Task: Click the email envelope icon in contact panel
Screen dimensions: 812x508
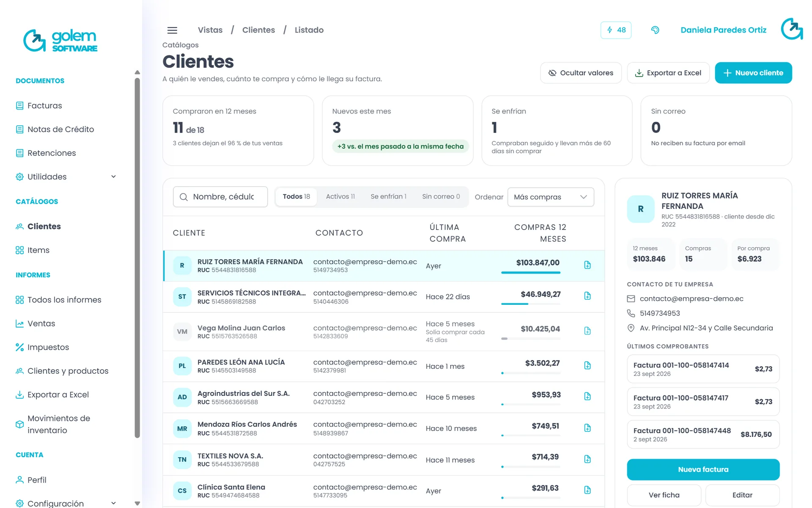Action: coord(631,299)
